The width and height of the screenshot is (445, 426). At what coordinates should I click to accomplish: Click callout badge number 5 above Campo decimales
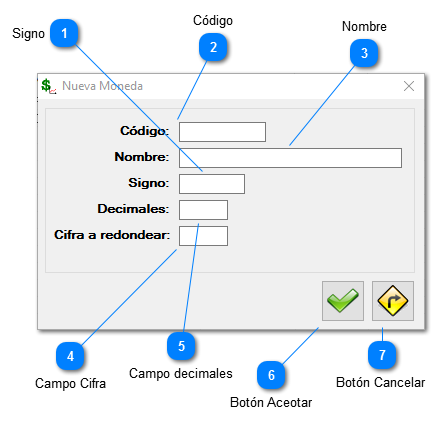point(181,346)
